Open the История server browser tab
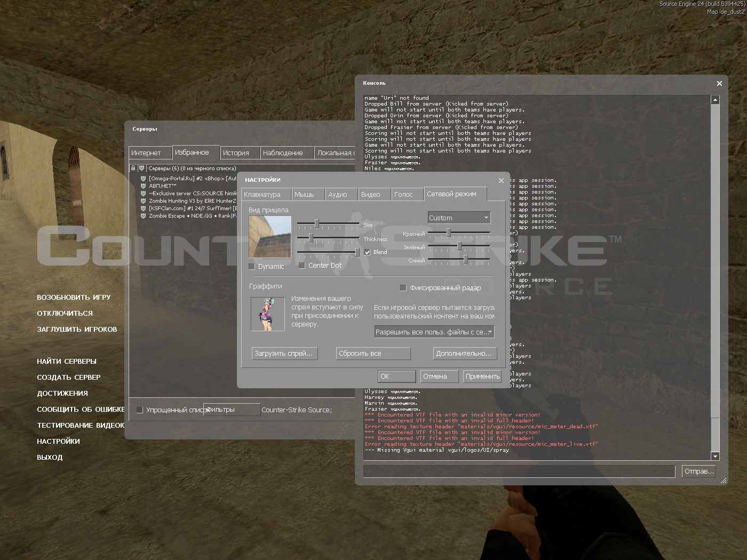747x560 pixels. [x=239, y=153]
